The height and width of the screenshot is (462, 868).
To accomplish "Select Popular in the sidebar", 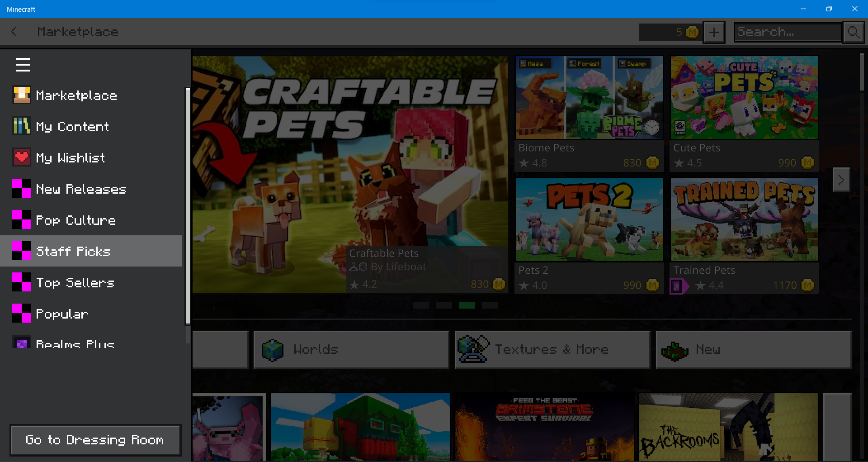I will (91, 314).
